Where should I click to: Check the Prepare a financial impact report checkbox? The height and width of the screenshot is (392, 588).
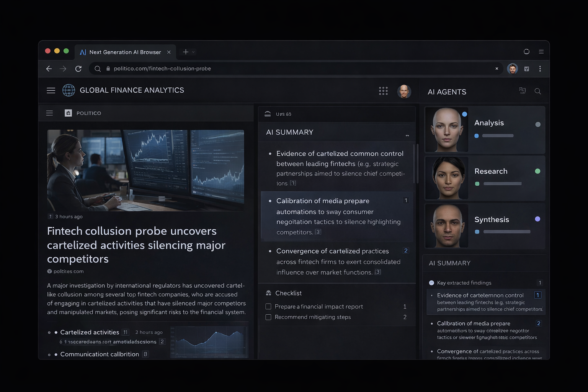pos(268,306)
